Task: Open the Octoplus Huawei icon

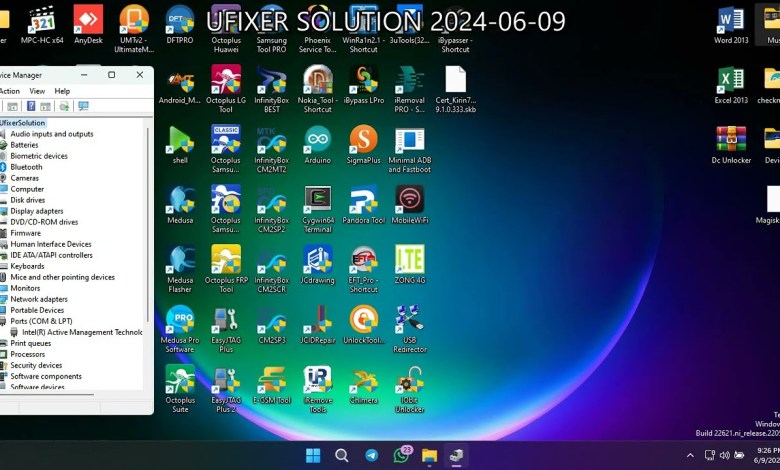Action: 226,28
